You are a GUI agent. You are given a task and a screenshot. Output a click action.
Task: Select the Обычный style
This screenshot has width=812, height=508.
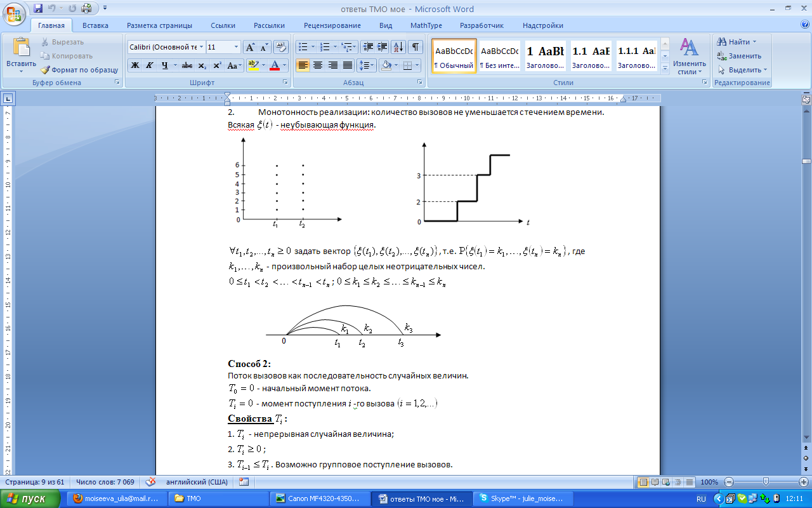click(x=454, y=55)
